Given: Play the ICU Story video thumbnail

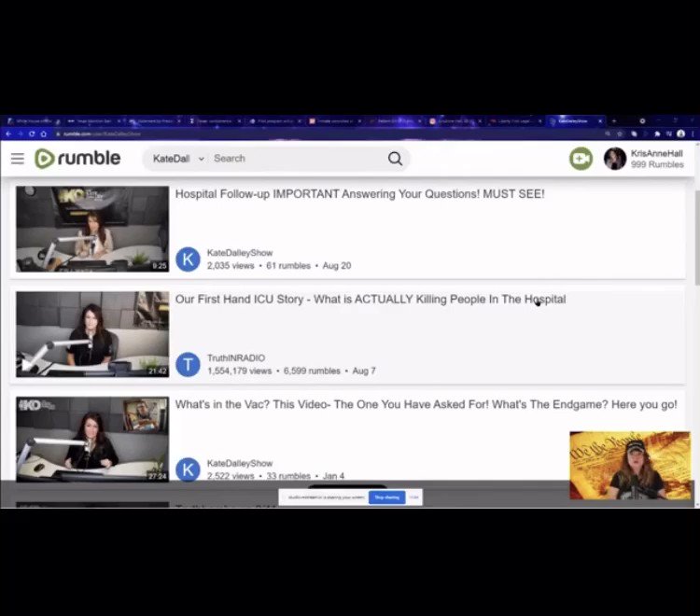Looking at the screenshot, I should tap(92, 334).
